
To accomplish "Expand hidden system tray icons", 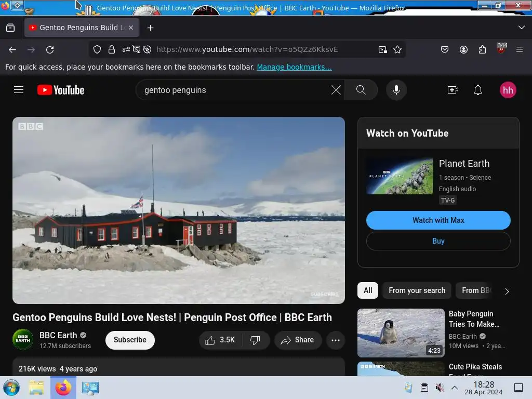I will (454, 388).
